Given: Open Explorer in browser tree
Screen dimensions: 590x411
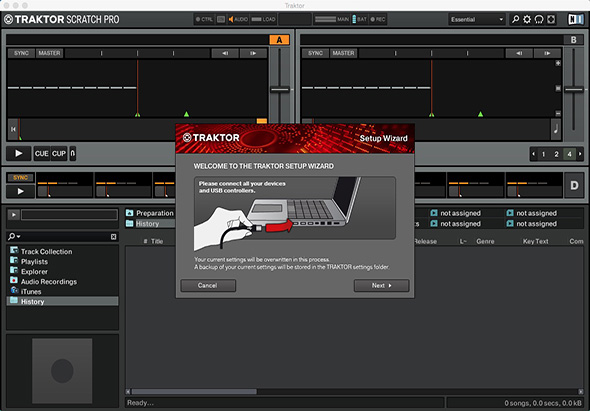Looking at the screenshot, I should click(x=34, y=271).
